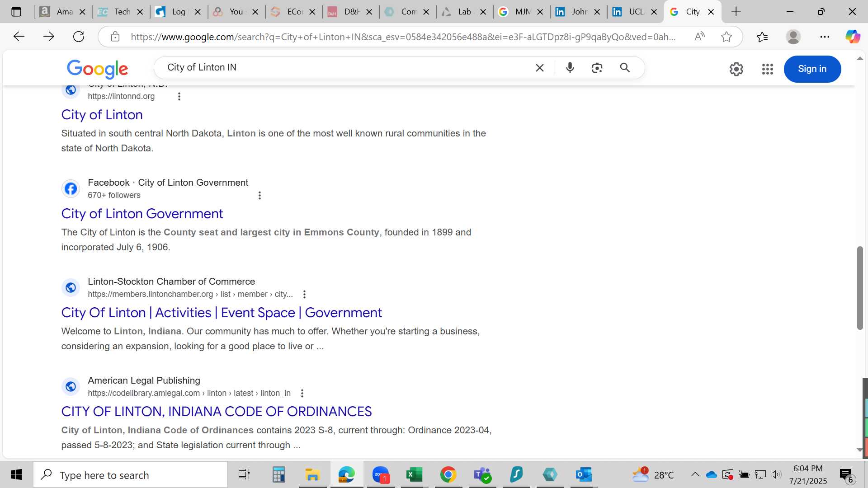Open the volume control tray icon

point(776,474)
